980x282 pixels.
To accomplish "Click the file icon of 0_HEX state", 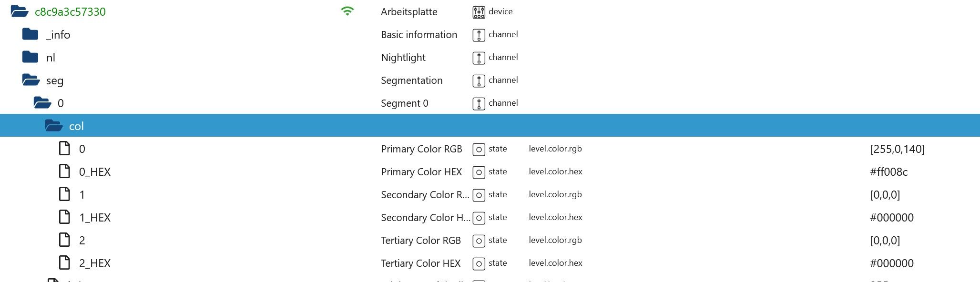I will pos(64,171).
